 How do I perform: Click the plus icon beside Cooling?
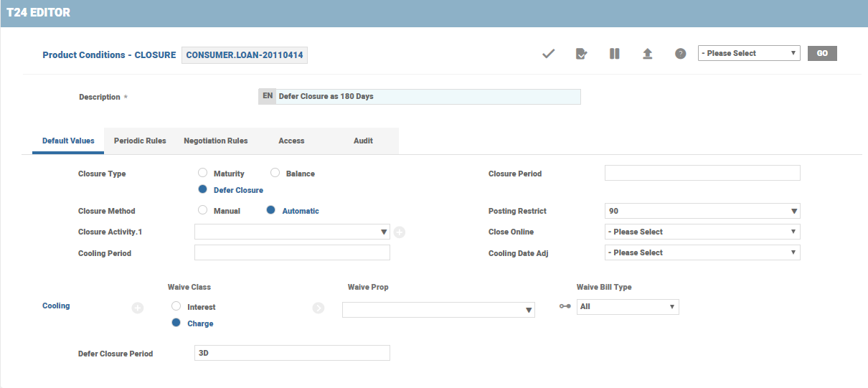click(x=138, y=308)
